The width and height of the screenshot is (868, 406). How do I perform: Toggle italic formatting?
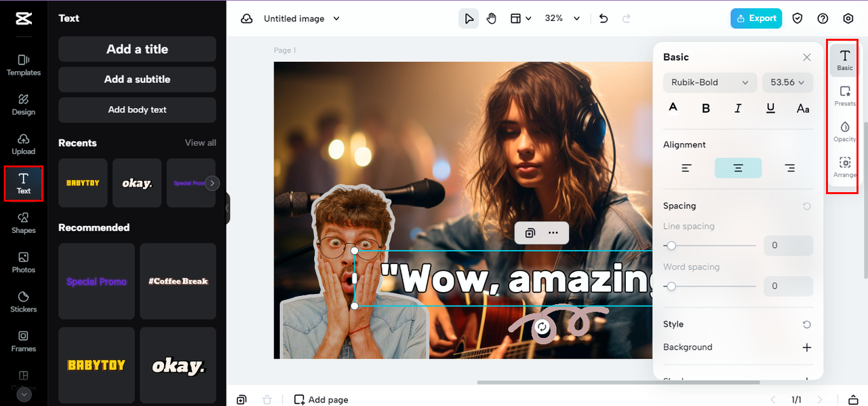click(738, 108)
